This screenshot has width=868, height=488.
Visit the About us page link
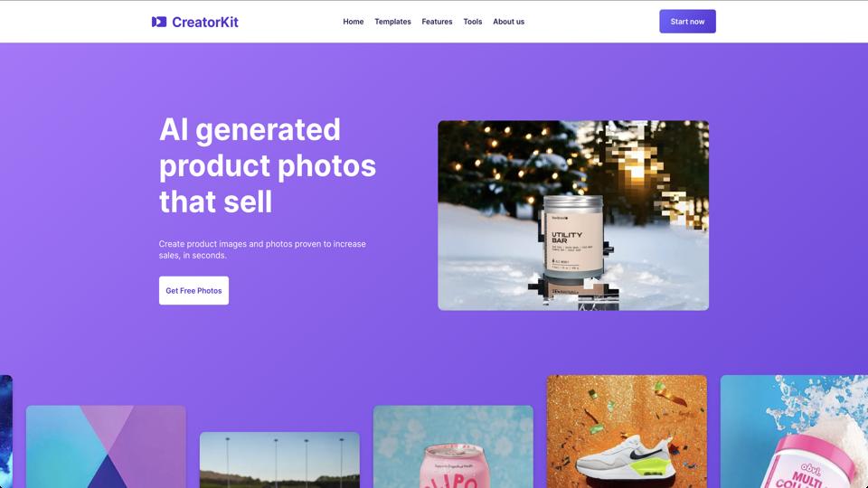pos(509,22)
